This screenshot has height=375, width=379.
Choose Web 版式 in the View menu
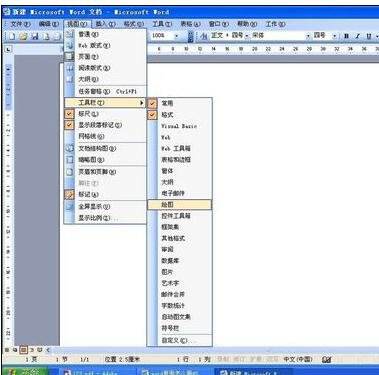coord(106,46)
